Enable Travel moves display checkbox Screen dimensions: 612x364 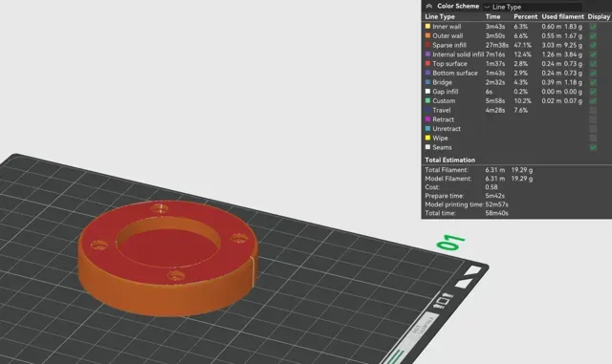point(593,110)
